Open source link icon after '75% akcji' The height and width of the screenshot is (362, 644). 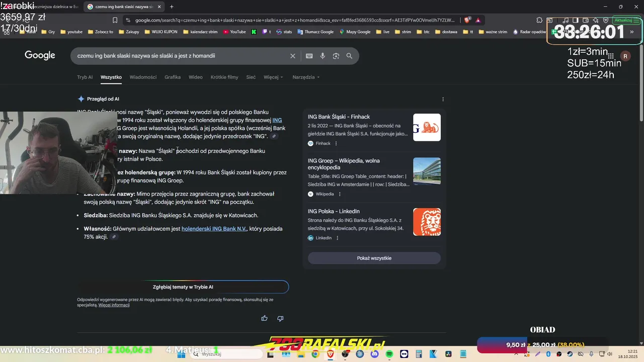pyautogui.click(x=114, y=237)
